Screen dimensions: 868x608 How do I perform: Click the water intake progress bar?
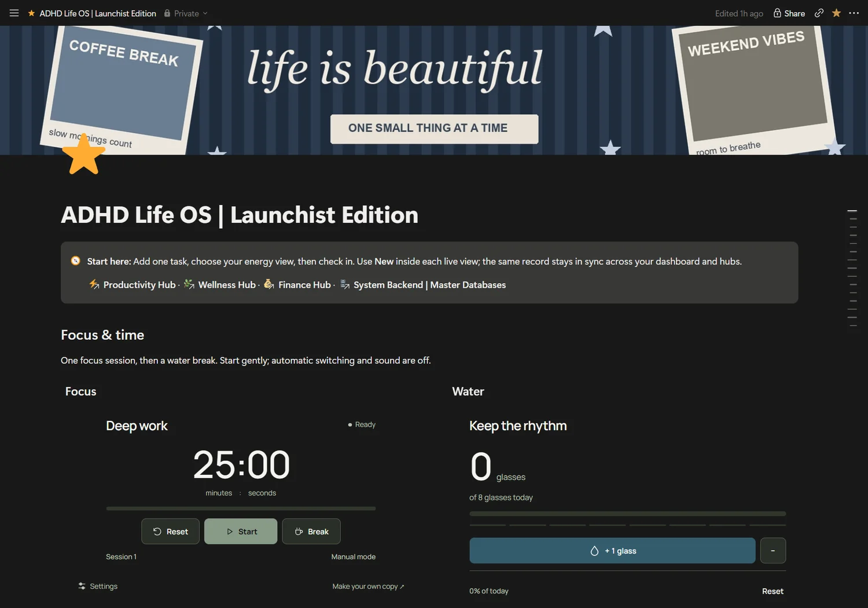[627, 514]
